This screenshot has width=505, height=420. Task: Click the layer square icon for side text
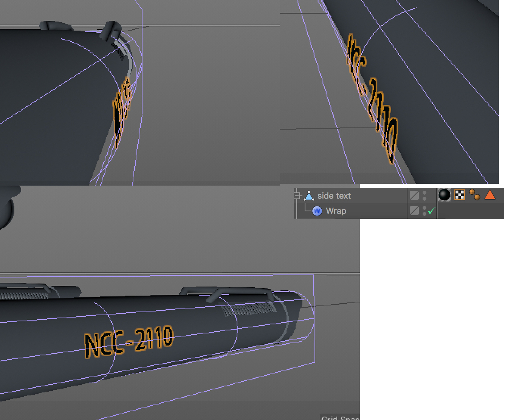tap(414, 195)
